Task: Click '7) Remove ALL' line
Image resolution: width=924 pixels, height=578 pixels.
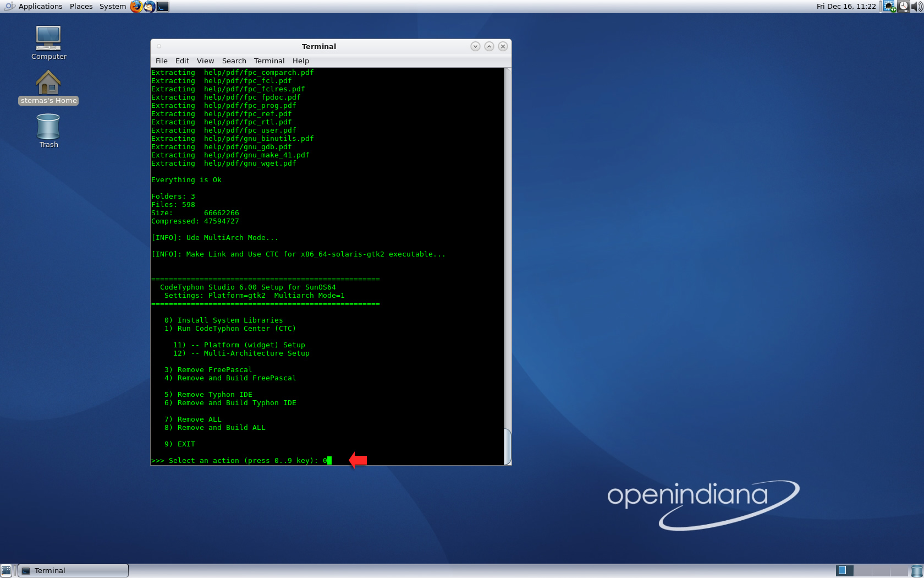Action: [193, 419]
